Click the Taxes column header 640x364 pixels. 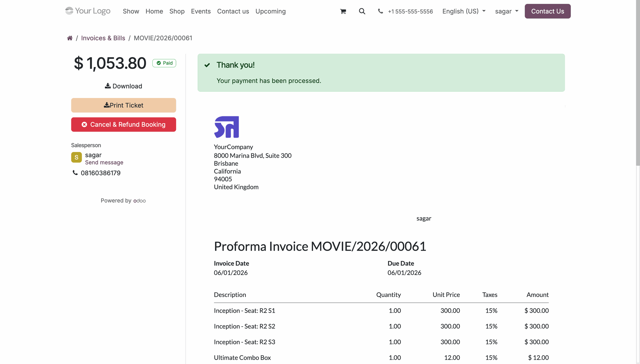[x=490, y=295]
